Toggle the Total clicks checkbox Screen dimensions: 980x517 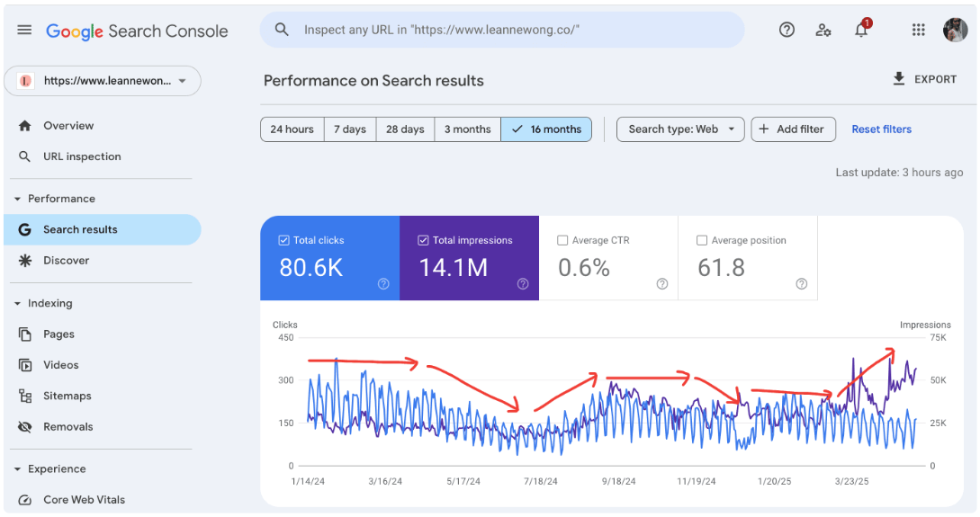[x=283, y=240]
